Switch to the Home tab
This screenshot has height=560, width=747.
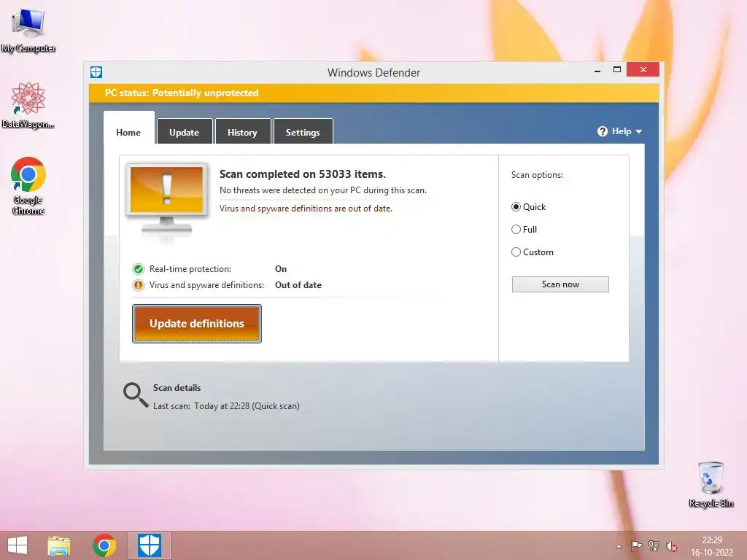128,133
